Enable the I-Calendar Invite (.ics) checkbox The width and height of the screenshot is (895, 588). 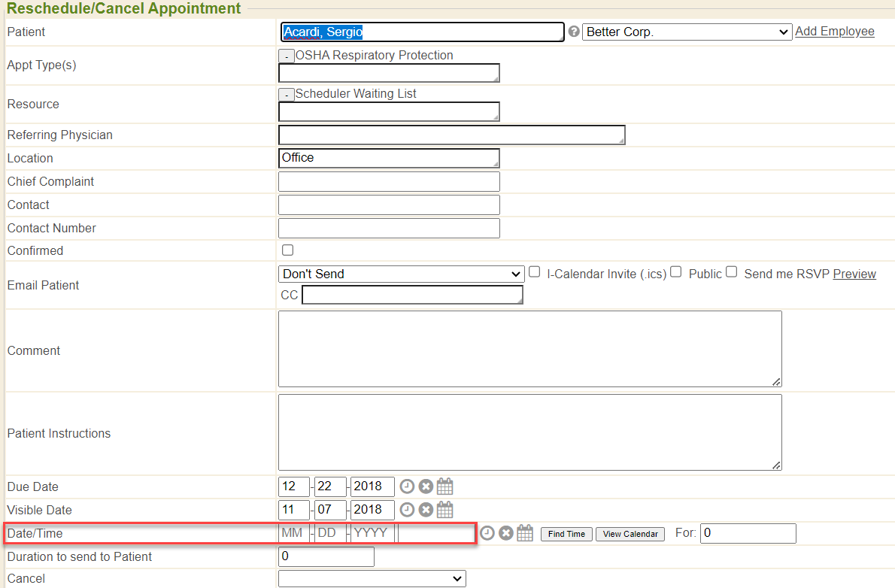(535, 272)
